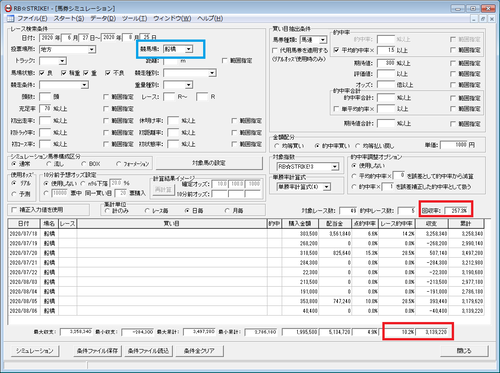Click the 平均的中率× value field showing 15
500x373 pixels.
click(x=386, y=50)
